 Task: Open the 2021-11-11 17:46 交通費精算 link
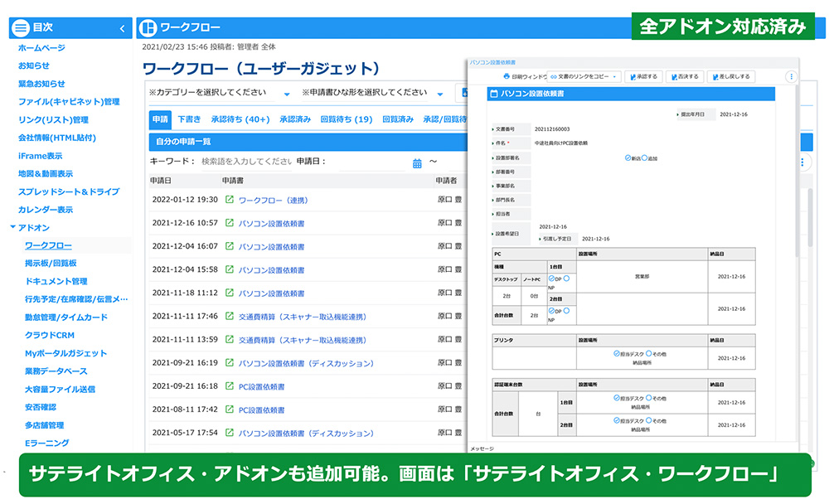(x=303, y=317)
